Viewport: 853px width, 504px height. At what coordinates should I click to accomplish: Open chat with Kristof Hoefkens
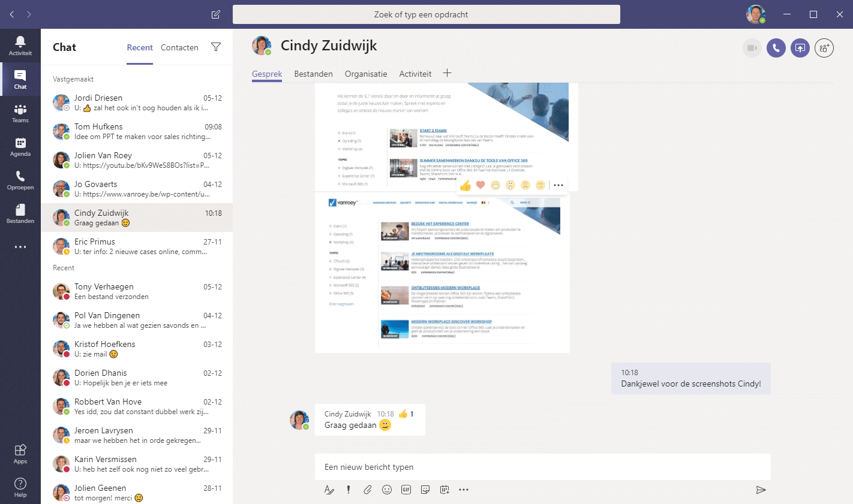[137, 349]
